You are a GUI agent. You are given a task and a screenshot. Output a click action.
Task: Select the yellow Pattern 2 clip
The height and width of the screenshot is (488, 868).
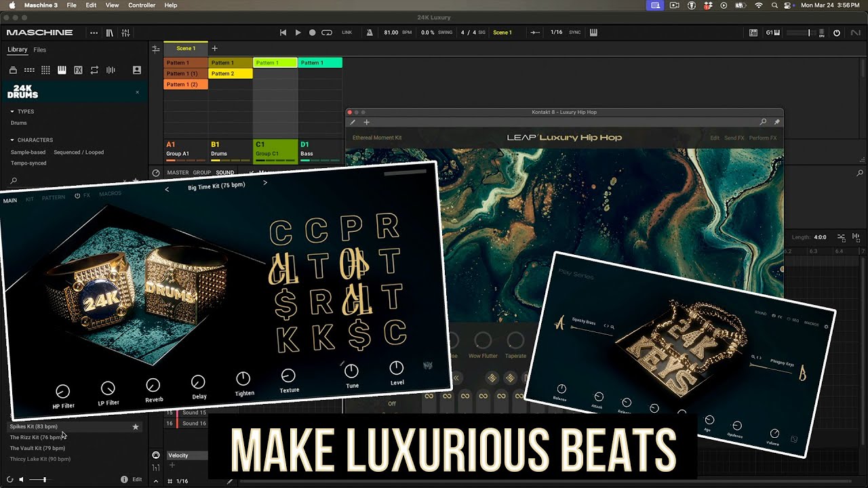click(x=231, y=73)
